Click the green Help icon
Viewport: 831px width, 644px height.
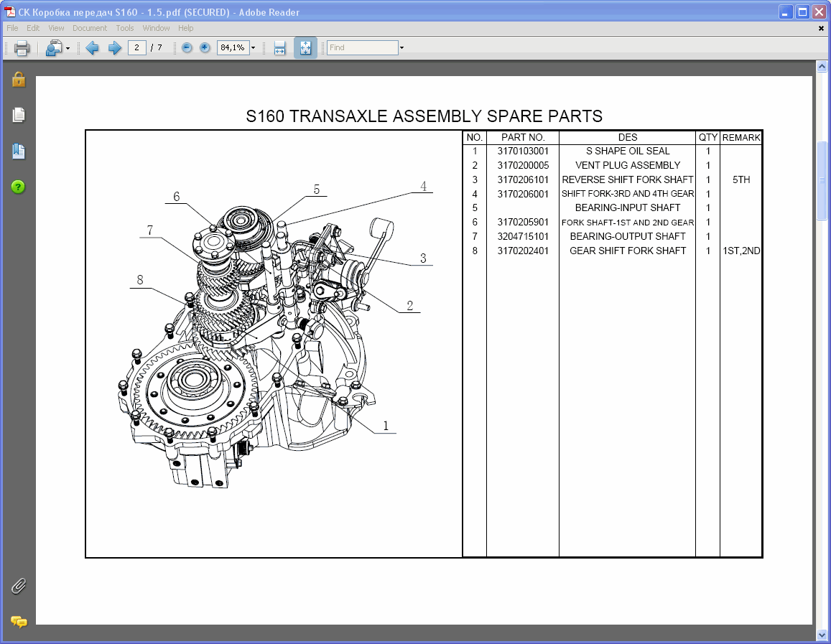click(x=17, y=187)
